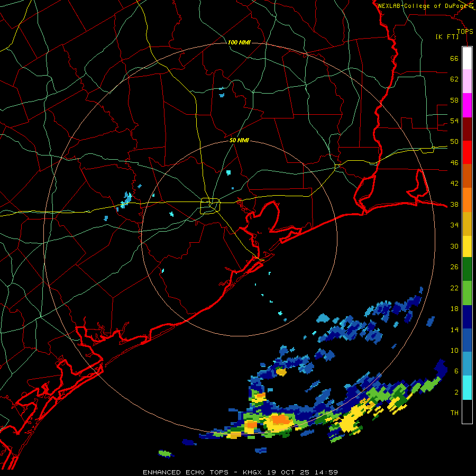Image resolution: width=476 pixels, height=476 pixels.
Task: Click the legend value 54
Action: tap(454, 121)
